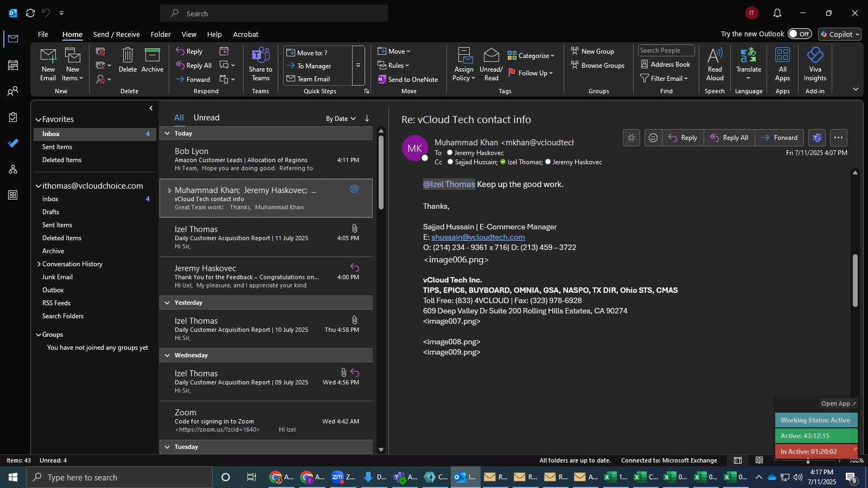868x488 pixels.
Task: Open the Acrobat tab
Action: click(x=245, y=34)
